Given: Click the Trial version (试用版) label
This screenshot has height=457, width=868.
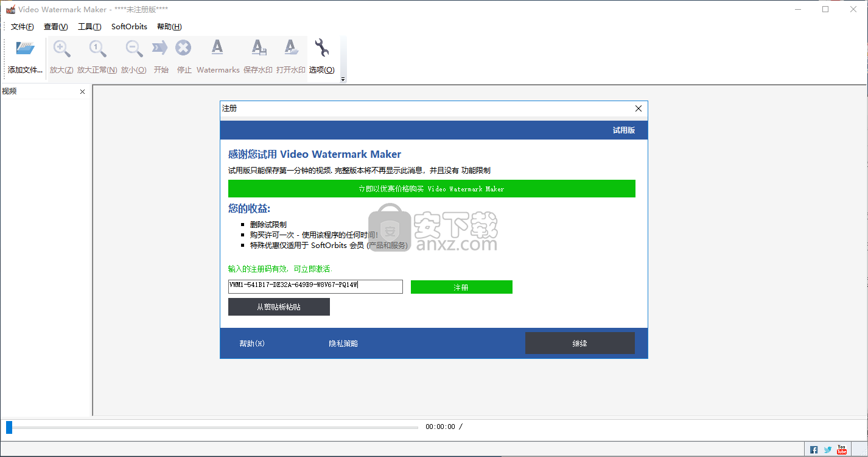Looking at the screenshot, I should 624,130.
